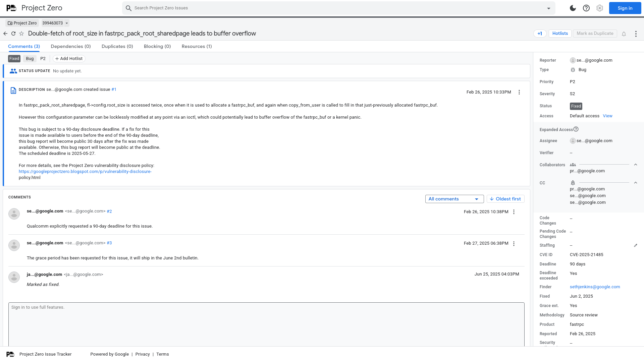The width and height of the screenshot is (644, 362).
Task: Open overflow menu for comment #2
Action: [x=514, y=212]
